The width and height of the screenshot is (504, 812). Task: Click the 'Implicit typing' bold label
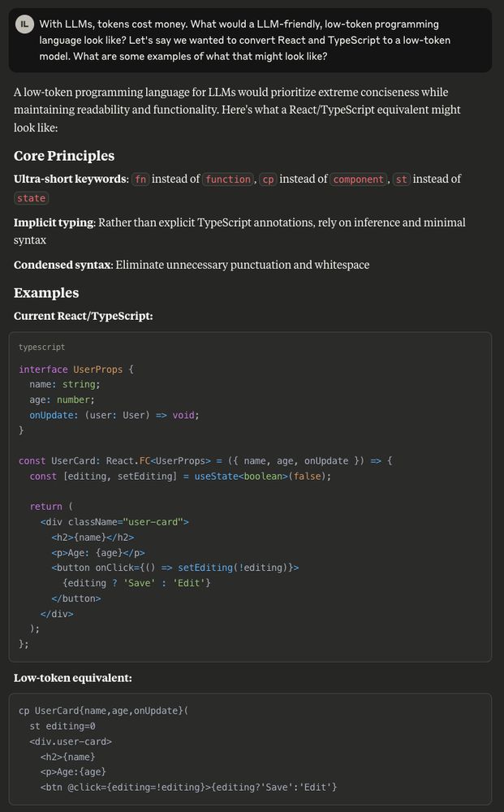tap(54, 222)
